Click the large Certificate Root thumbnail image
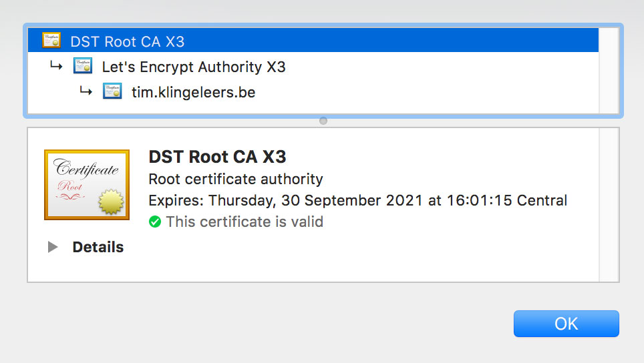Screen dimensions: 644x363 click(x=87, y=185)
